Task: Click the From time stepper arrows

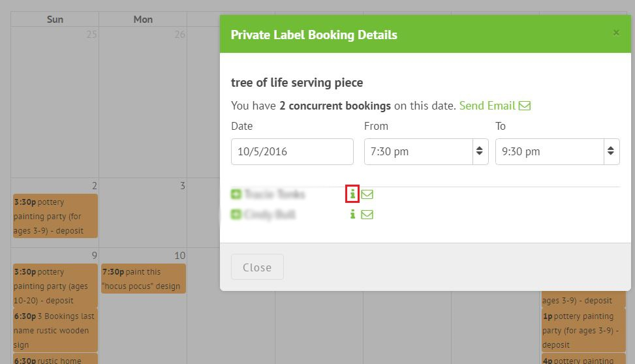Action: [x=480, y=151]
